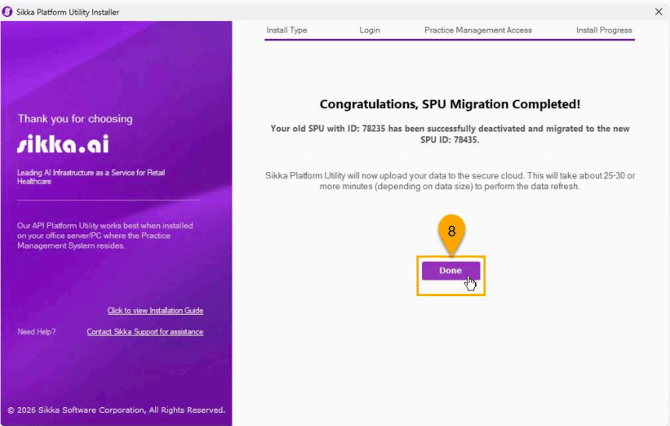The height and width of the screenshot is (426, 670).
Task: Click the 'Need Help?' label
Action: point(37,332)
